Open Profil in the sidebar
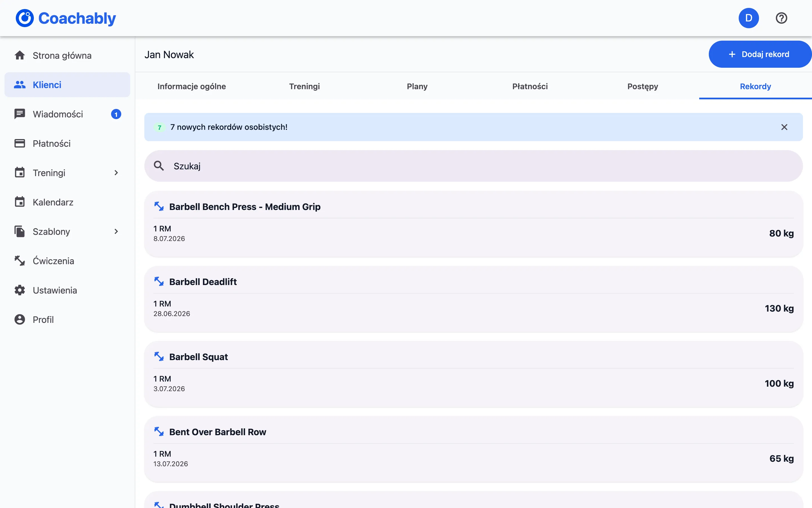Screen dimensions: 812x508 (x=67, y=319)
